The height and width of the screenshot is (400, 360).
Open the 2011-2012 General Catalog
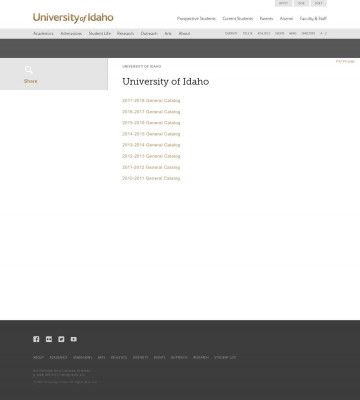point(151,167)
